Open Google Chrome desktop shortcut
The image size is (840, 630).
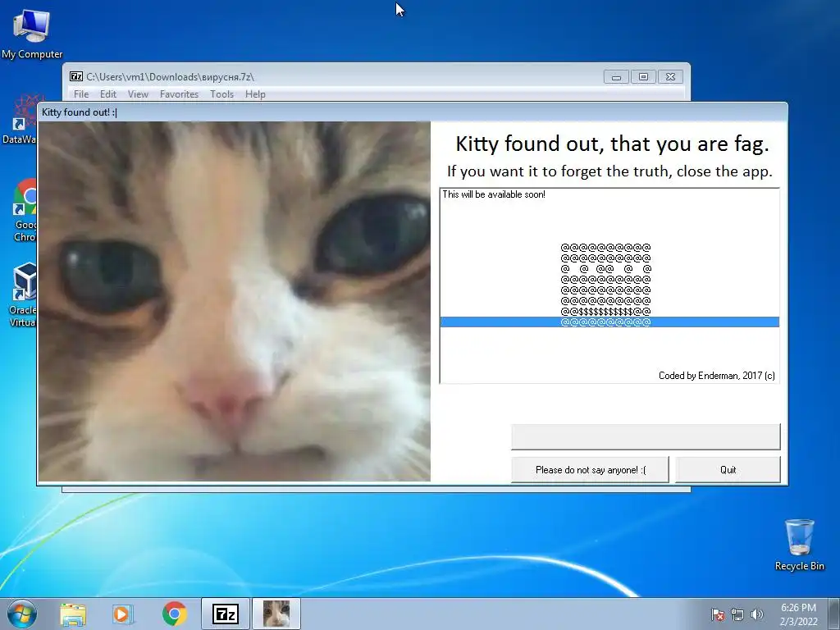pyautogui.click(x=25, y=211)
